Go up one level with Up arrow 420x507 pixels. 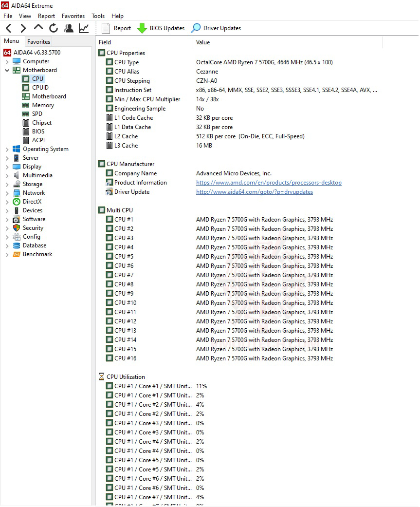click(x=38, y=28)
